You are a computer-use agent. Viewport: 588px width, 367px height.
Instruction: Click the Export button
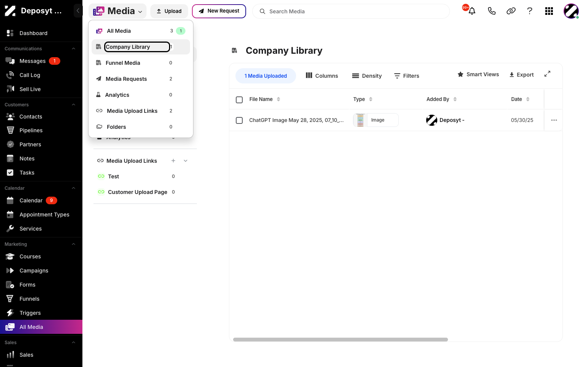click(x=521, y=75)
